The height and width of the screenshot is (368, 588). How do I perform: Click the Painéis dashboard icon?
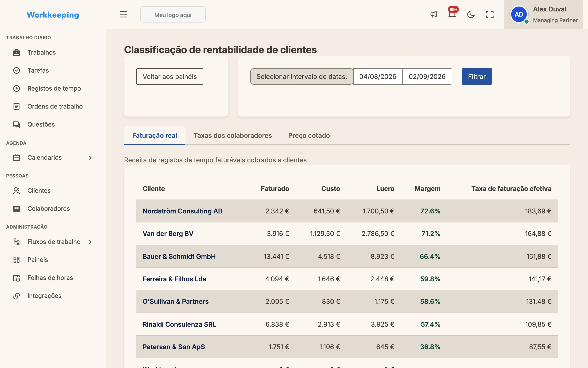(x=17, y=260)
